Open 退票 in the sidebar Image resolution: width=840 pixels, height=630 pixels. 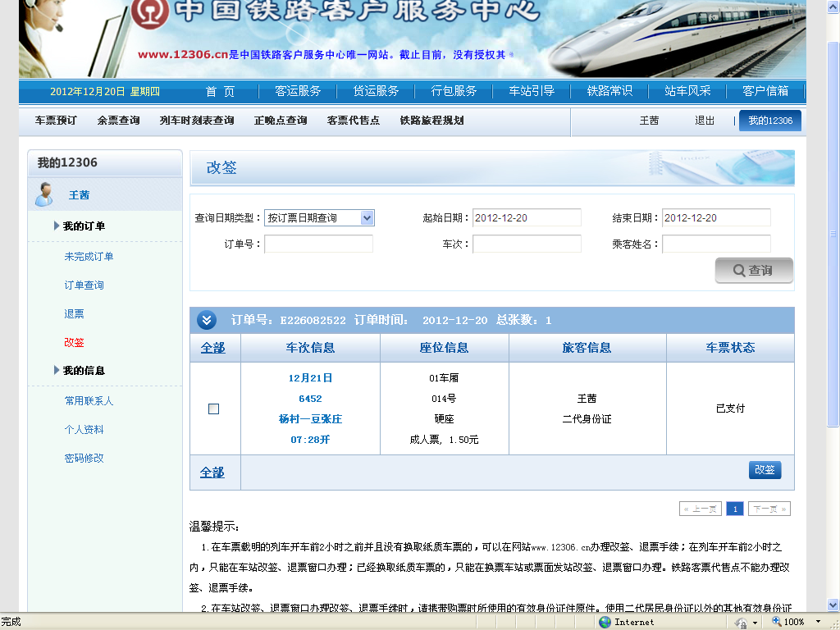click(74, 314)
